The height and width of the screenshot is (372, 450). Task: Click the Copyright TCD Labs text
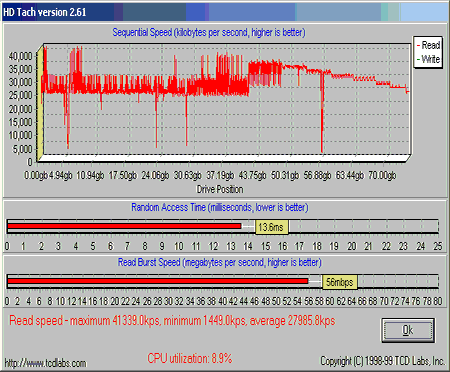383,361
